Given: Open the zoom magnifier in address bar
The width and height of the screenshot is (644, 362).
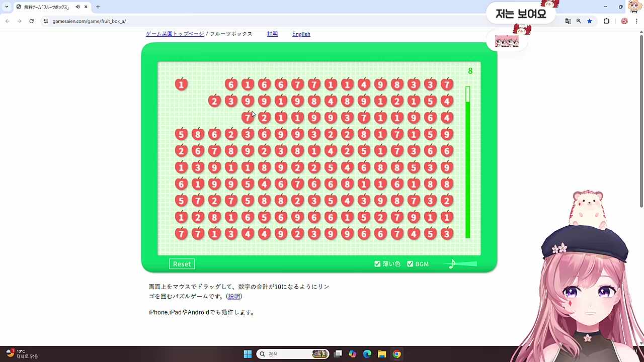Looking at the screenshot, I should point(579,21).
